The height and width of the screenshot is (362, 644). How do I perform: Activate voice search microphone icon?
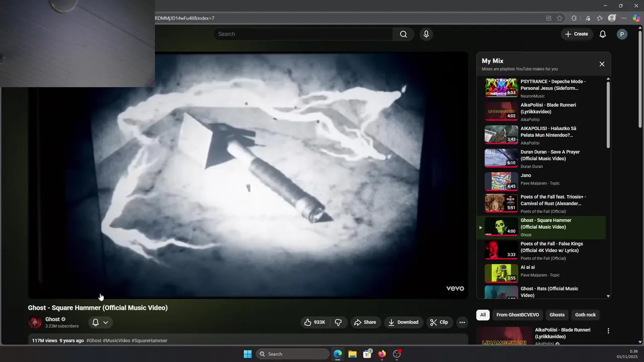426,34
